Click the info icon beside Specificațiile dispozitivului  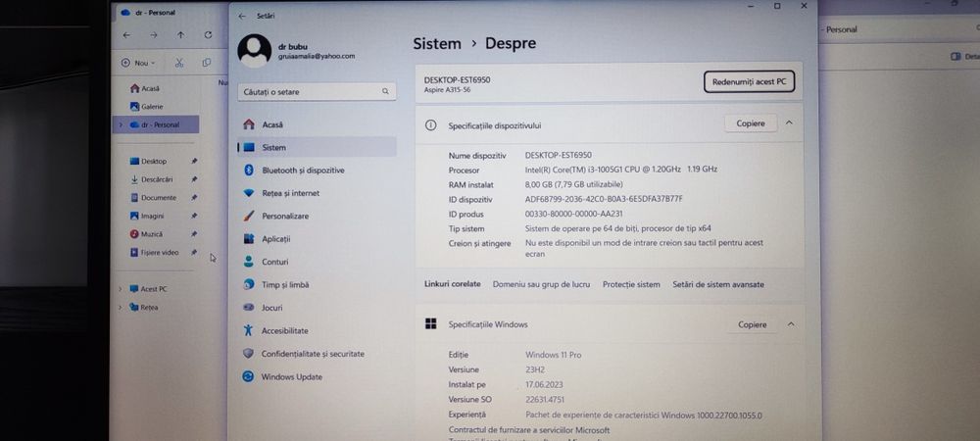(430, 124)
